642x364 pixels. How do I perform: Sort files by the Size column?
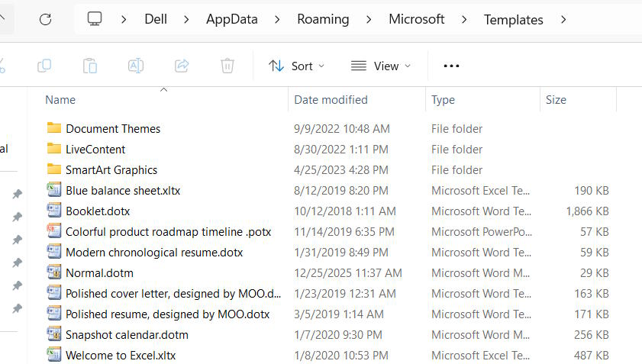click(x=556, y=99)
